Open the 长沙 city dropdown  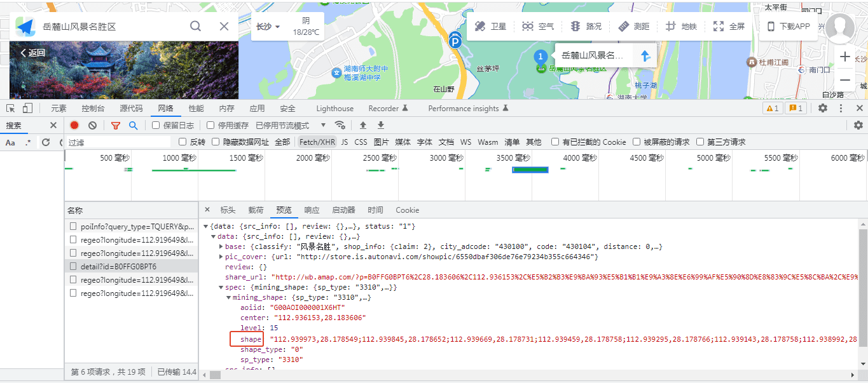[268, 27]
